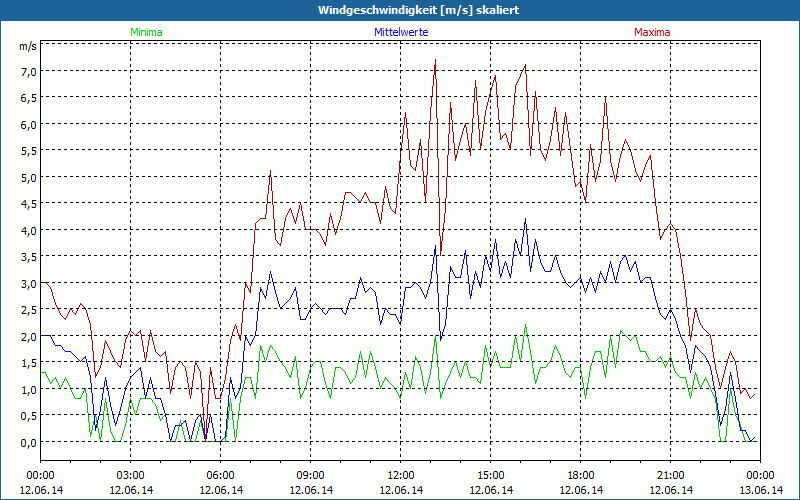
Task: Click the m/s axis unit label
Action: click(x=28, y=46)
